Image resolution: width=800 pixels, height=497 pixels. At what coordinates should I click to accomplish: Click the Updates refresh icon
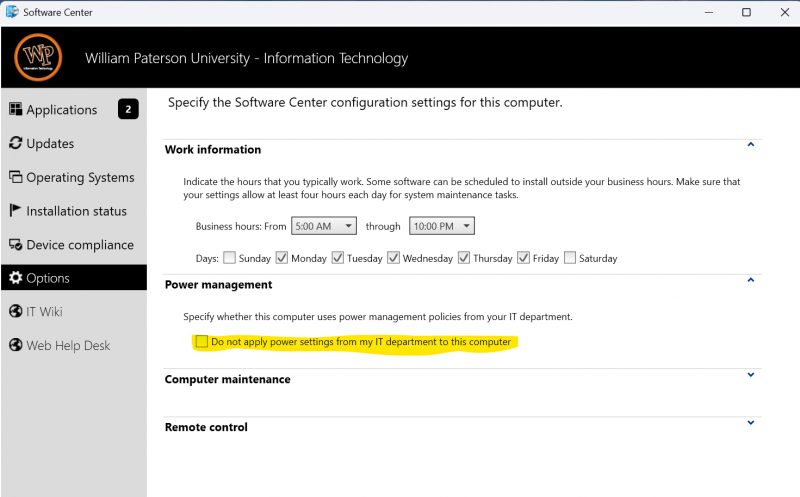point(16,144)
